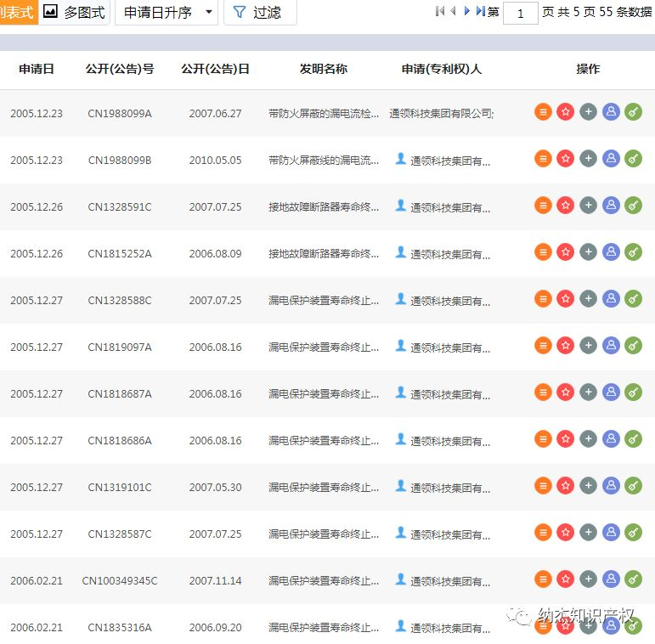Click gray plus icon for CN1319101C
655x644 pixels.
(588, 486)
